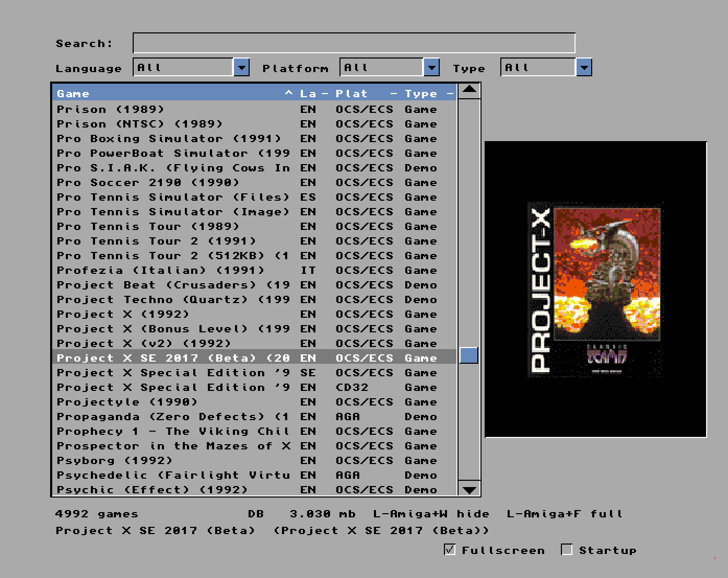Select Pro PowerBoat Simulator row
This screenshot has height=578, width=728.
coord(254,153)
